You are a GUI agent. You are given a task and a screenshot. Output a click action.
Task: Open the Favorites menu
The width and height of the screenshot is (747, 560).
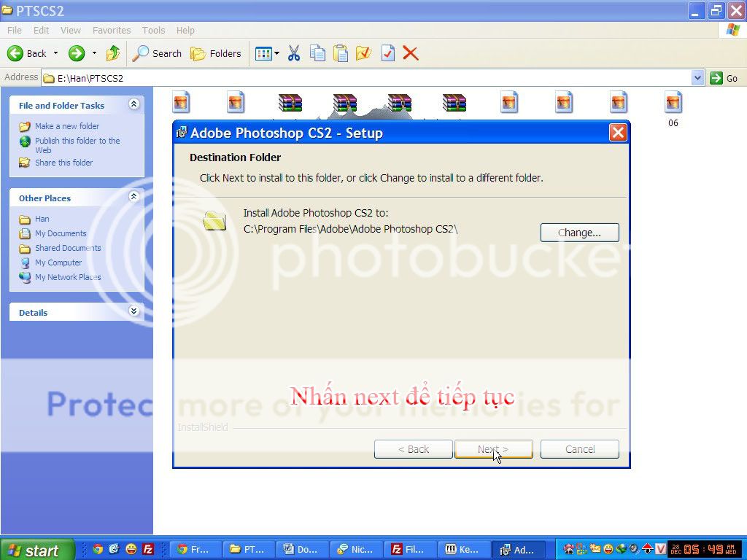click(112, 30)
